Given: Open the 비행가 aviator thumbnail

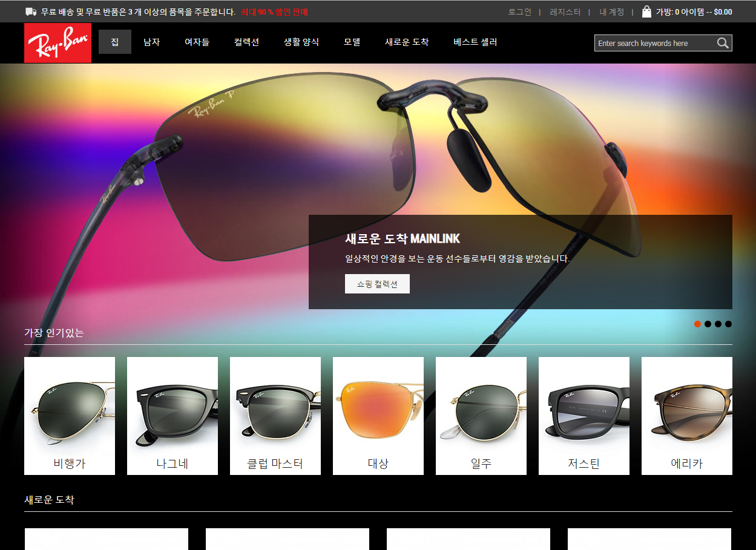Looking at the screenshot, I should (70, 416).
